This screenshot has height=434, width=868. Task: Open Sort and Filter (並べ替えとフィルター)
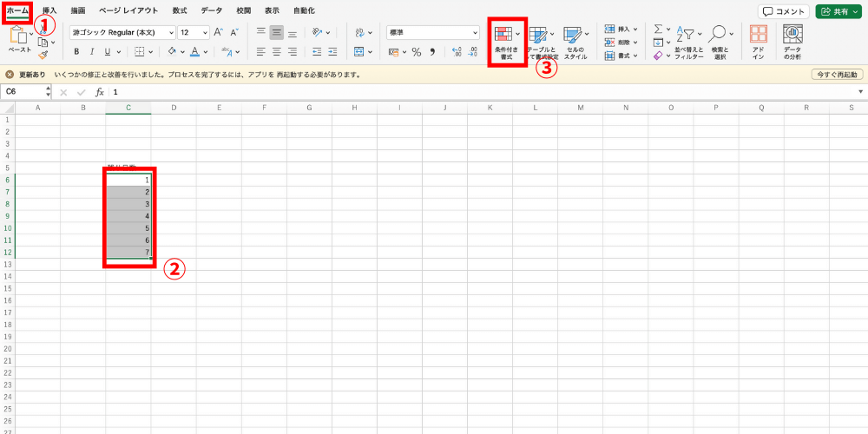point(688,43)
